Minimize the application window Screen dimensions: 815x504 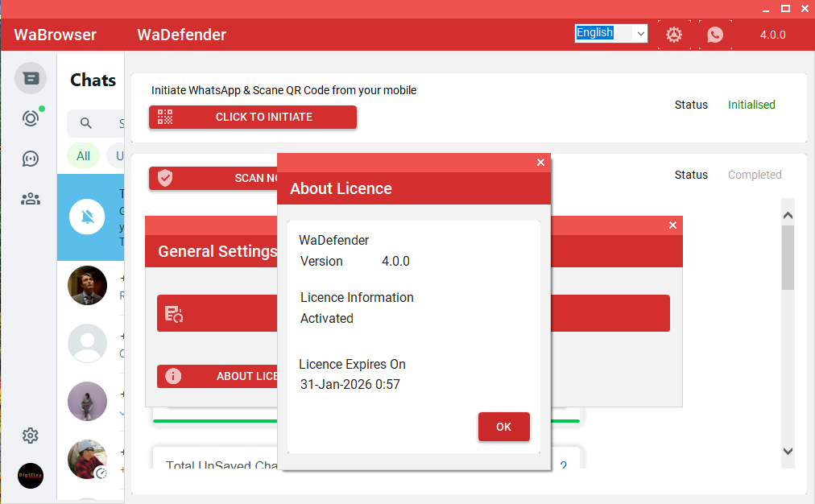coord(766,10)
